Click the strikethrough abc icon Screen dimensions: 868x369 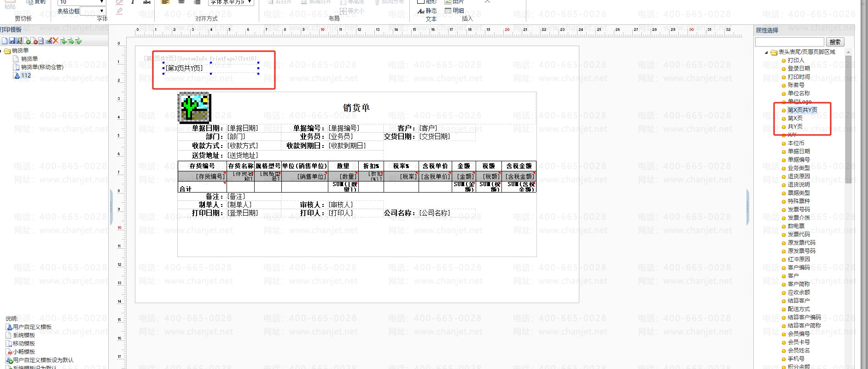coord(147,2)
